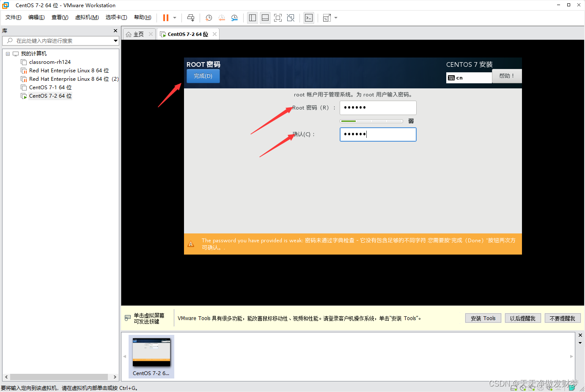Open the stretch display dropdown arrow
Viewport: 585px width, 392px height.
point(336,18)
